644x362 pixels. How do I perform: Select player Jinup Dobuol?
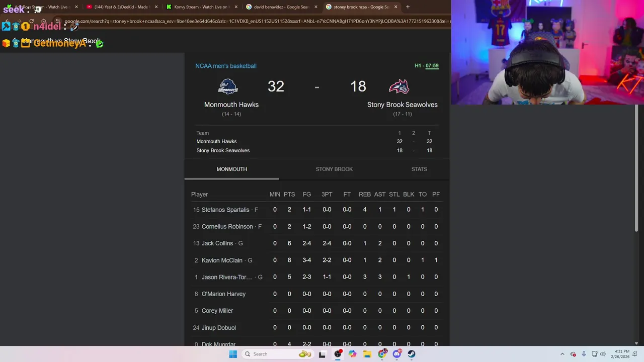(219, 328)
